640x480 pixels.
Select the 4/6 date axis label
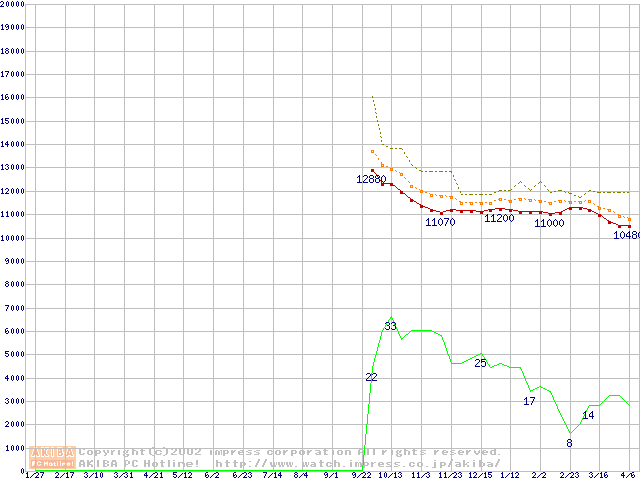coord(628,475)
